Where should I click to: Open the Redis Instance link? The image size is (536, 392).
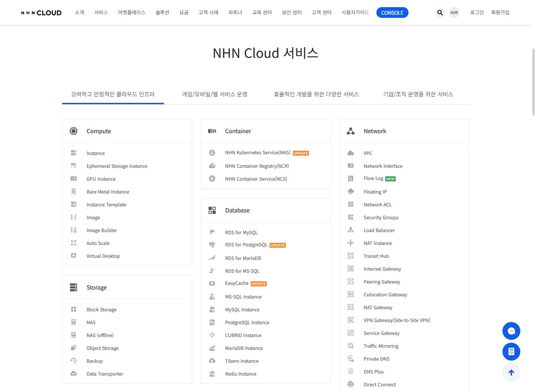tap(241, 374)
